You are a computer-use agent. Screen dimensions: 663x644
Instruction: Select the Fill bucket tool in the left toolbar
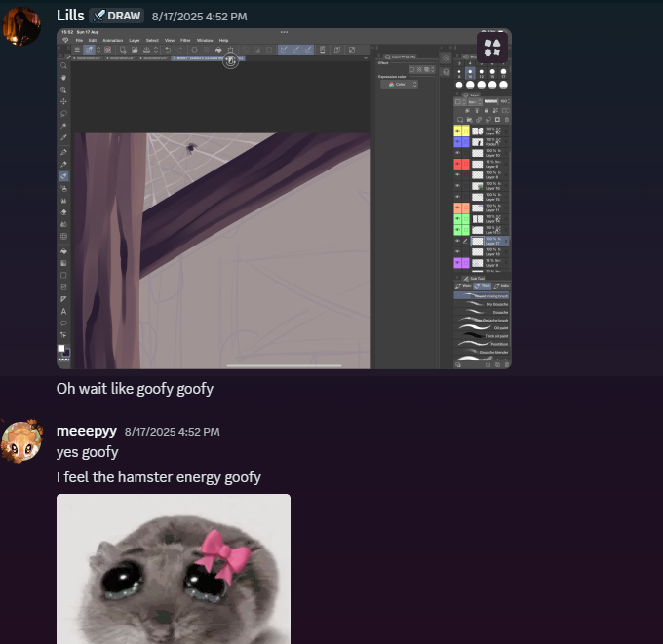63,251
